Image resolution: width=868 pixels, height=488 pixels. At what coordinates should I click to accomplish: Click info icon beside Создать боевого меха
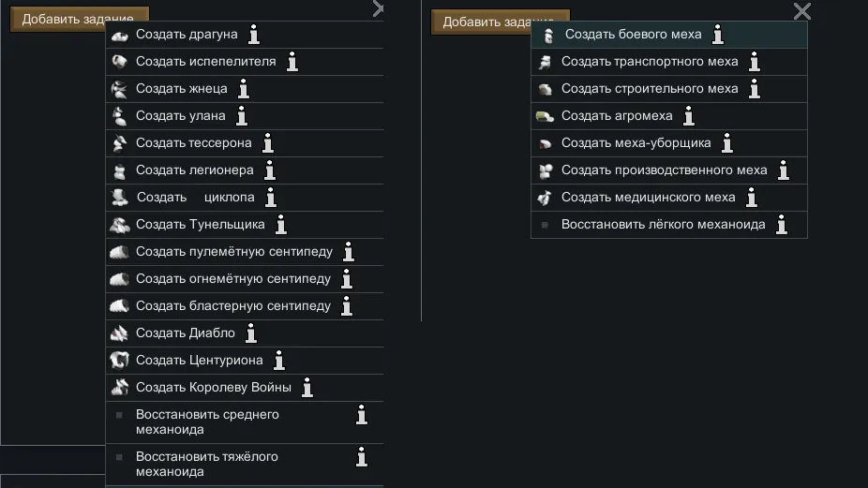pos(717,35)
